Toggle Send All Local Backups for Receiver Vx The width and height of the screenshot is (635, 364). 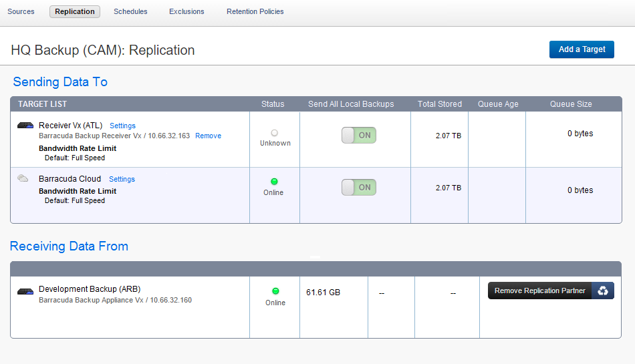pyautogui.click(x=359, y=135)
